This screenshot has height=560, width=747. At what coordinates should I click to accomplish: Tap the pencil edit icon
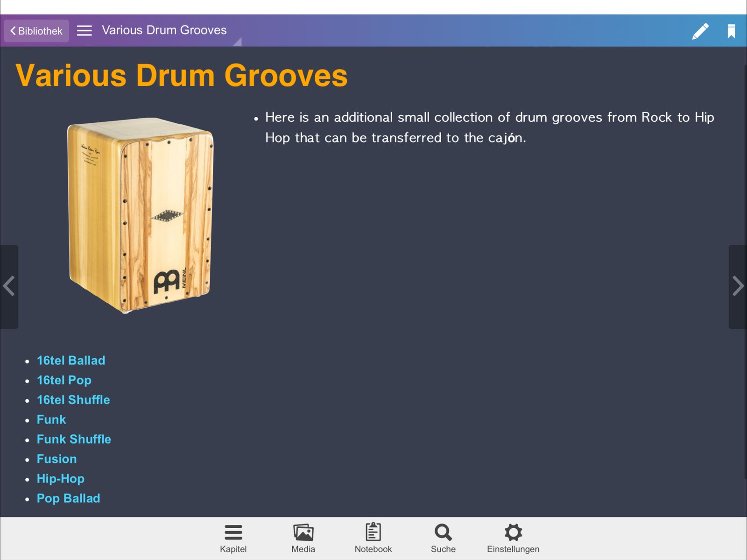click(700, 31)
